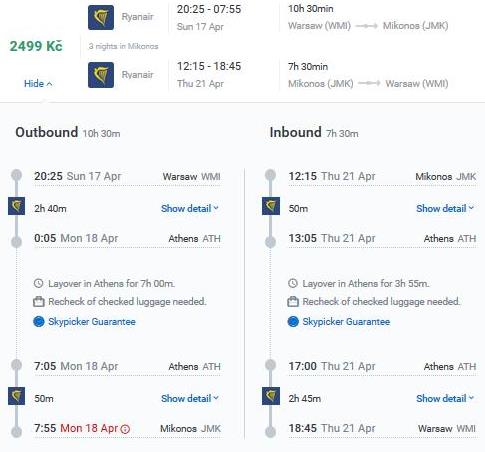This screenshot has width=485, height=452.
Task: Click the Ryanair icon on the 2h 45m segment
Action: [271, 396]
